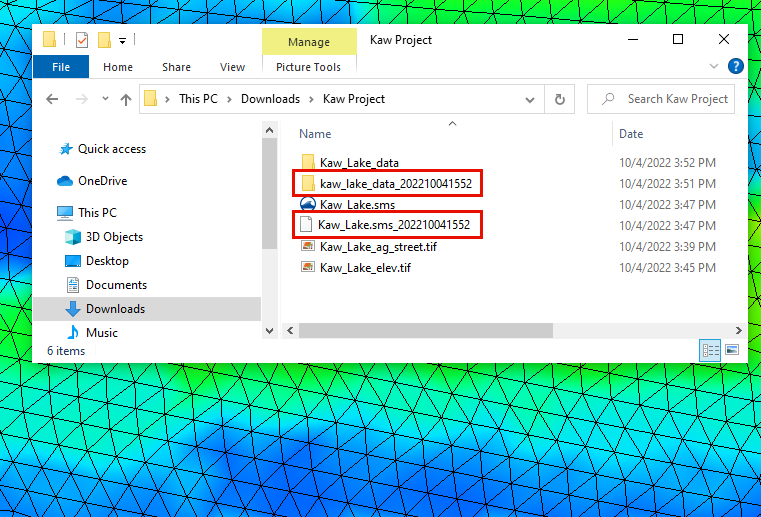Select the Kaw_Lake.sms file
This screenshot has width=761, height=517.
click(x=357, y=205)
